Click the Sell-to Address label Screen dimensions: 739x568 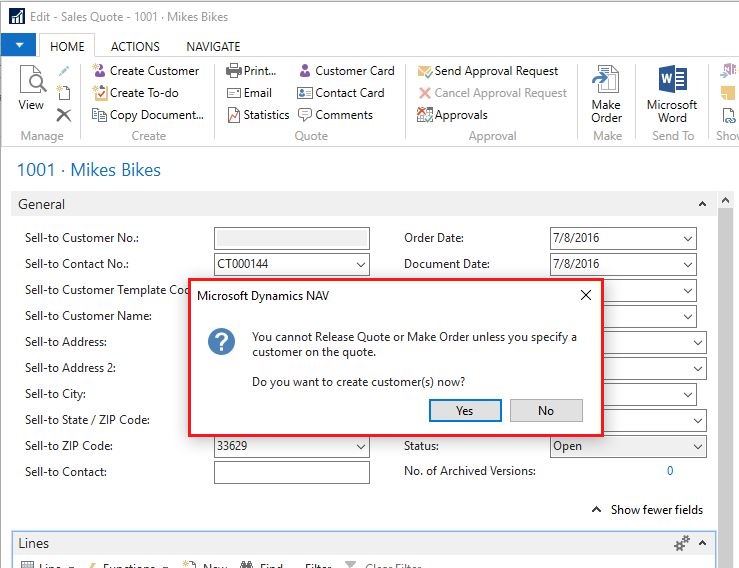point(66,342)
